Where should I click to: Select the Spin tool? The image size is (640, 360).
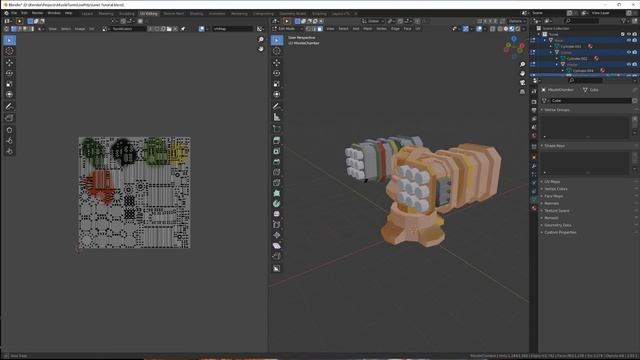click(x=277, y=204)
